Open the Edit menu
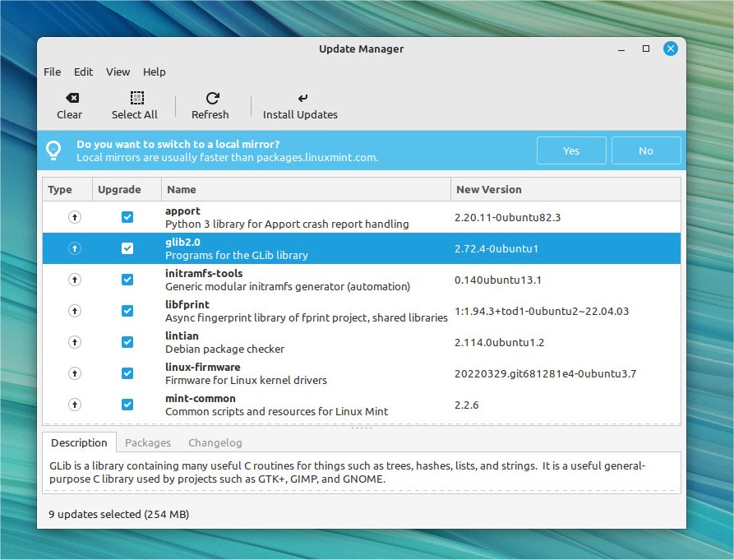The height and width of the screenshot is (560, 734). [83, 72]
